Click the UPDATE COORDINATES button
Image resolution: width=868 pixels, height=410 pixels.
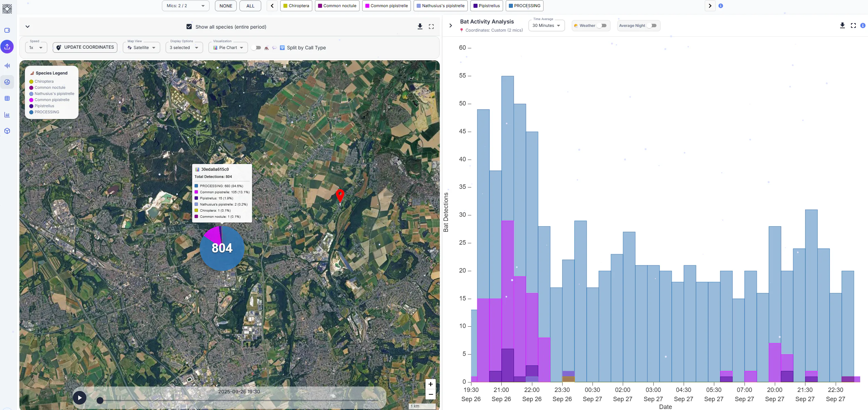click(85, 47)
